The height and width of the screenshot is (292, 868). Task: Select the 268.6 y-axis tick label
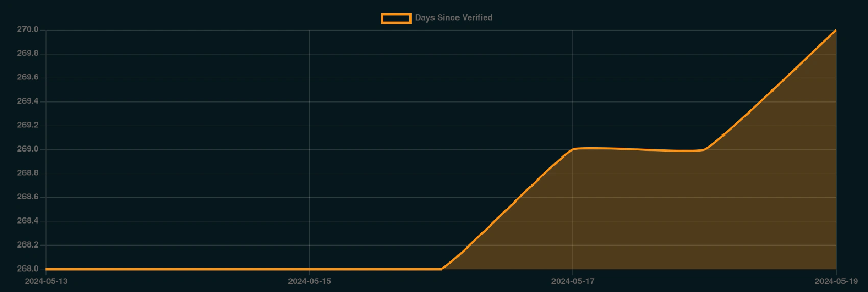(x=28, y=197)
